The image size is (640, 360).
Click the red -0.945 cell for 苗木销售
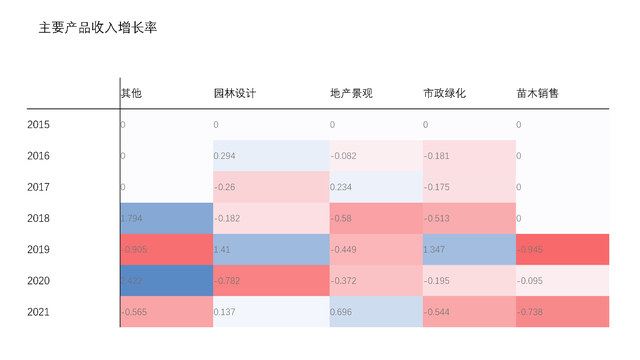click(x=562, y=249)
